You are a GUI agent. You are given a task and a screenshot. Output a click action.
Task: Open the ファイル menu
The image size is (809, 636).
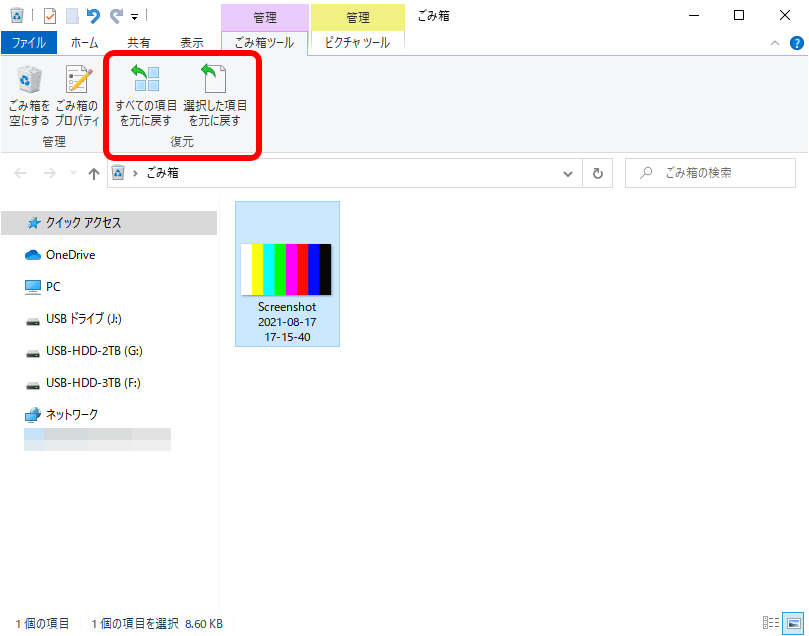tap(29, 43)
